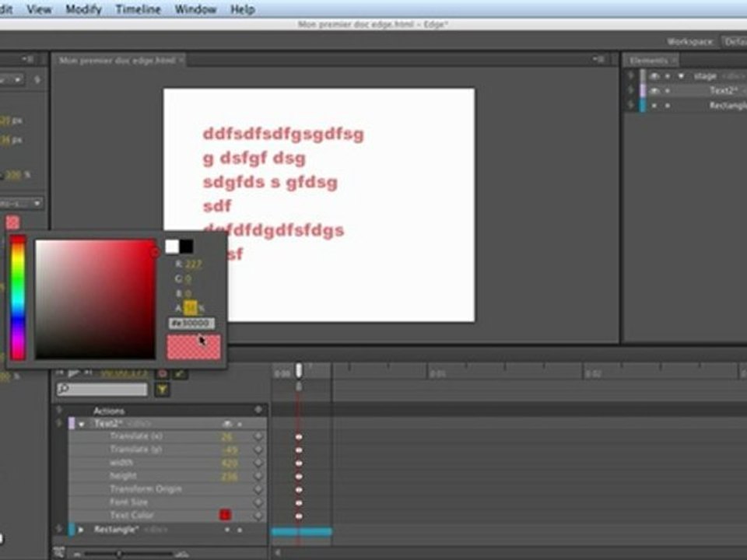Click the hex color code field
Screen dimensions: 747x560
(x=191, y=324)
